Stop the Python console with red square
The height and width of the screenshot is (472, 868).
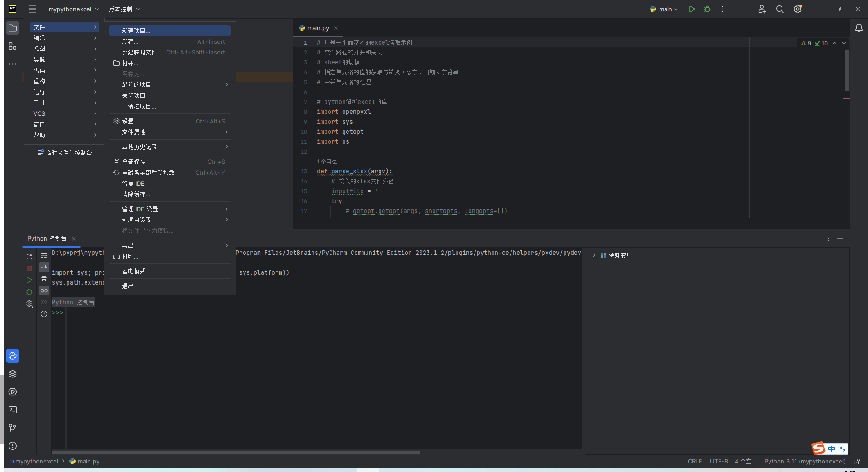coord(29,268)
